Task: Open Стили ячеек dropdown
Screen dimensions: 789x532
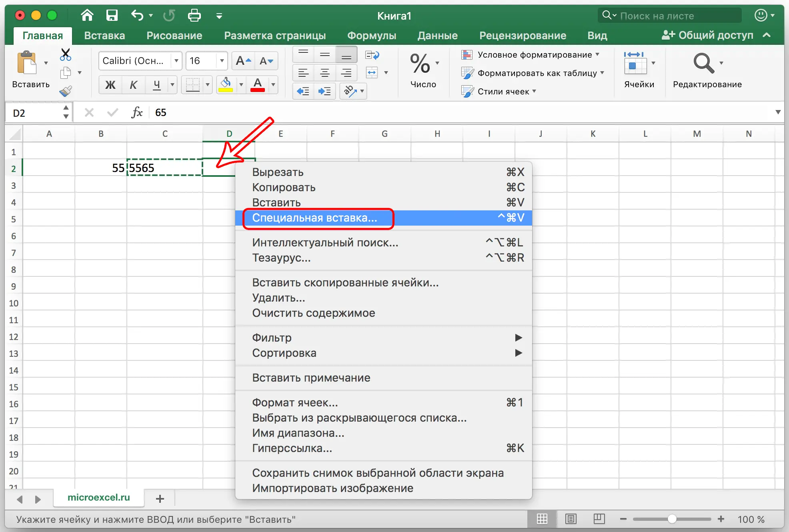Action: click(499, 92)
